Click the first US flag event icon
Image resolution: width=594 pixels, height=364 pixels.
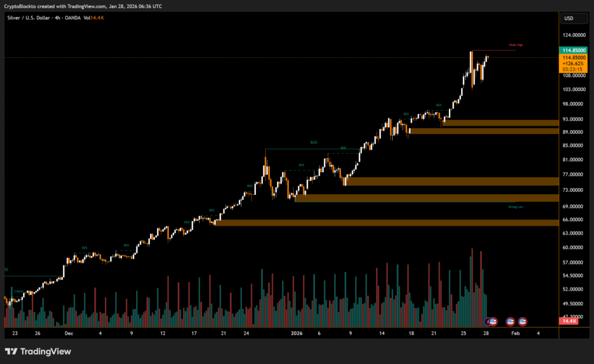[x=493, y=321]
